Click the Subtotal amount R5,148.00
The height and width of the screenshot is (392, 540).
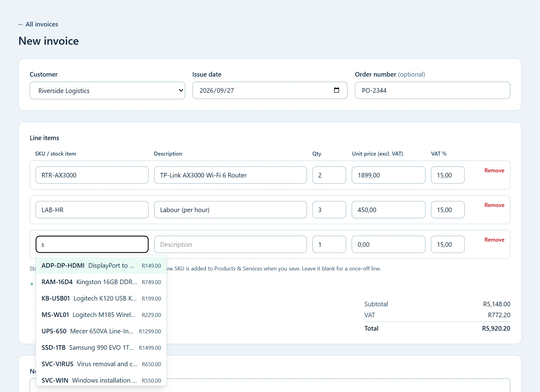point(497,304)
